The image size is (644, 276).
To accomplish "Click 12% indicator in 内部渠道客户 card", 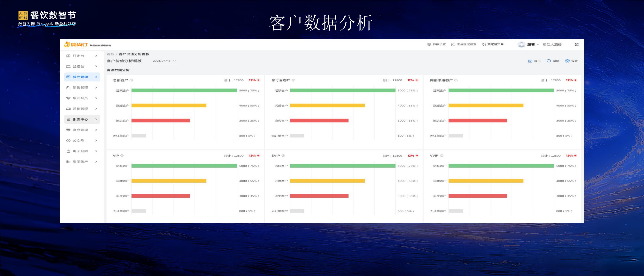I will (571, 80).
